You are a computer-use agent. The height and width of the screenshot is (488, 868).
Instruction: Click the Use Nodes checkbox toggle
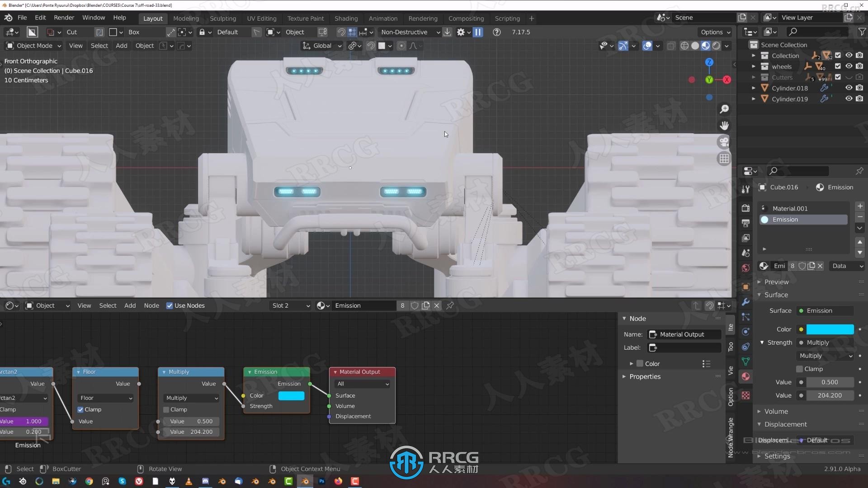pos(169,305)
